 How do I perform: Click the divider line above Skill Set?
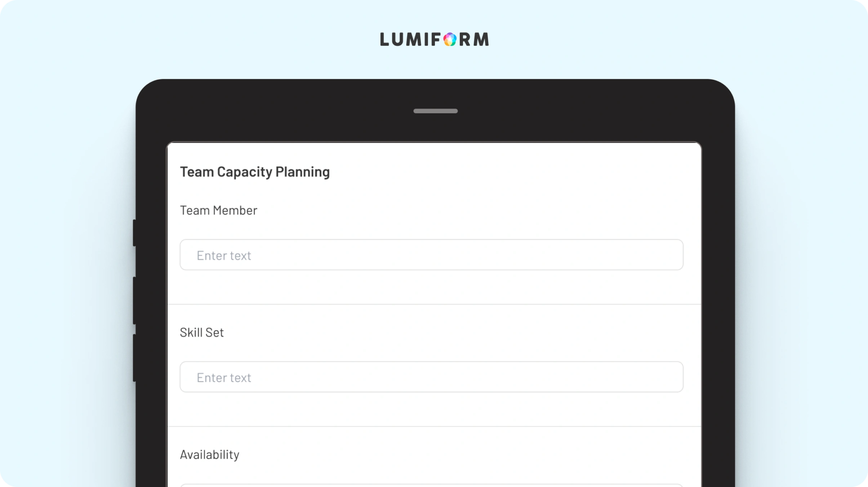[x=434, y=304]
